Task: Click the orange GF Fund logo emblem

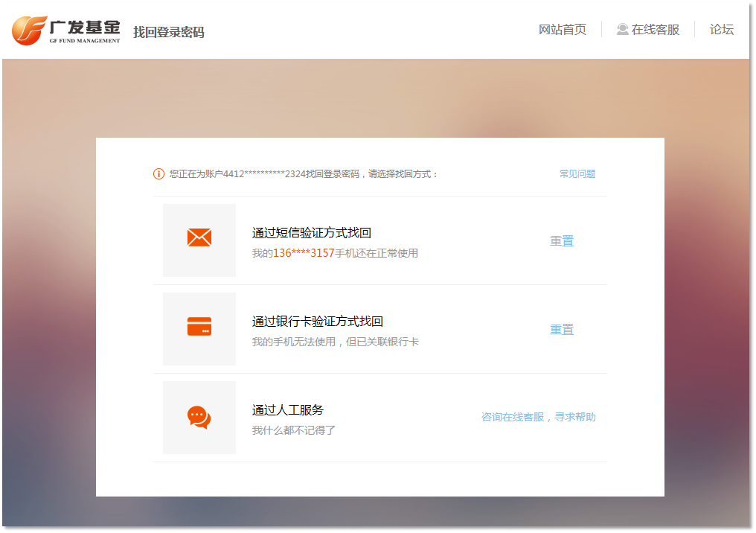Action: pyautogui.click(x=30, y=30)
